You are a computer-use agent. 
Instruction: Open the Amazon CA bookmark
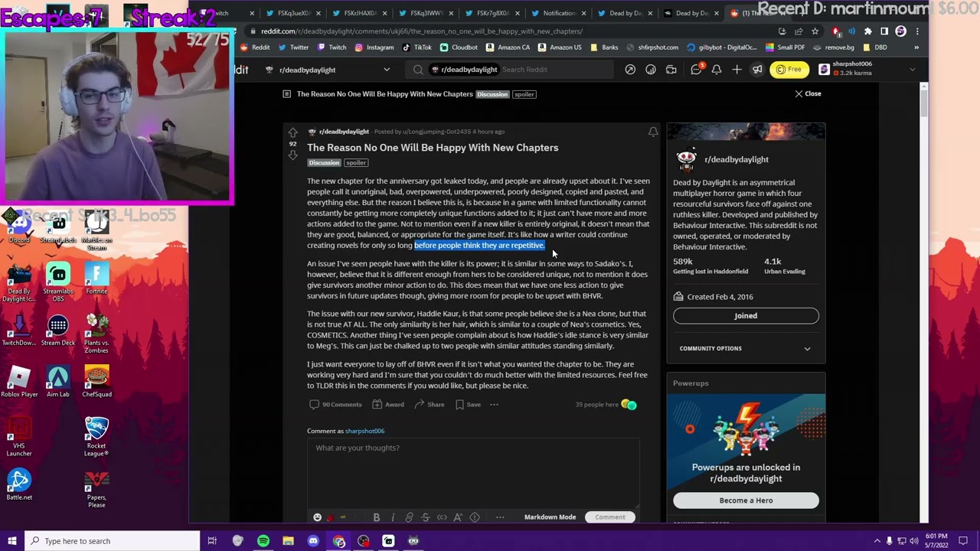point(508,47)
